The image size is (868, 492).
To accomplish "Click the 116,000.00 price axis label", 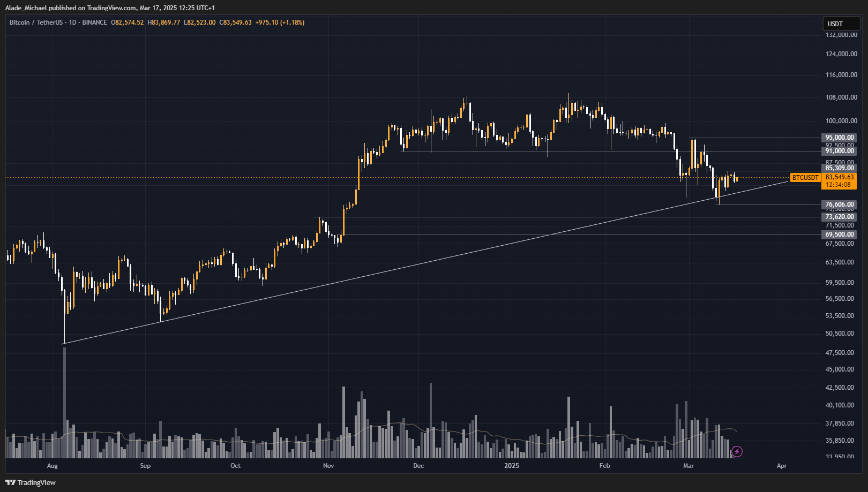I will (x=841, y=75).
